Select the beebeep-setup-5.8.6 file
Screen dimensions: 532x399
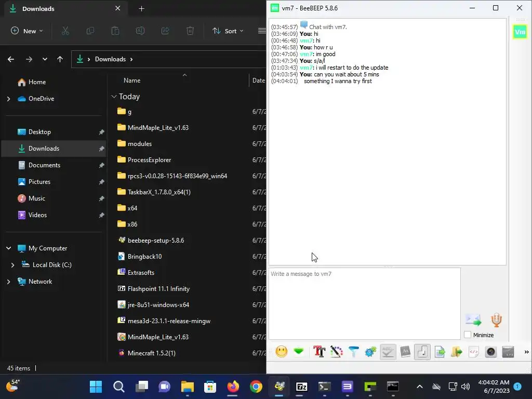(151, 240)
